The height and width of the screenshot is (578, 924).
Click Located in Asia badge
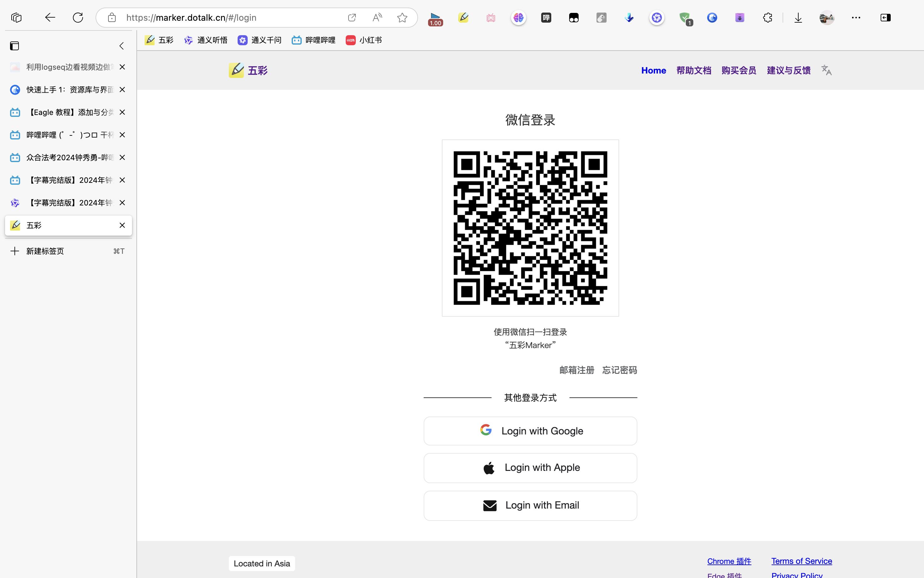tap(261, 564)
